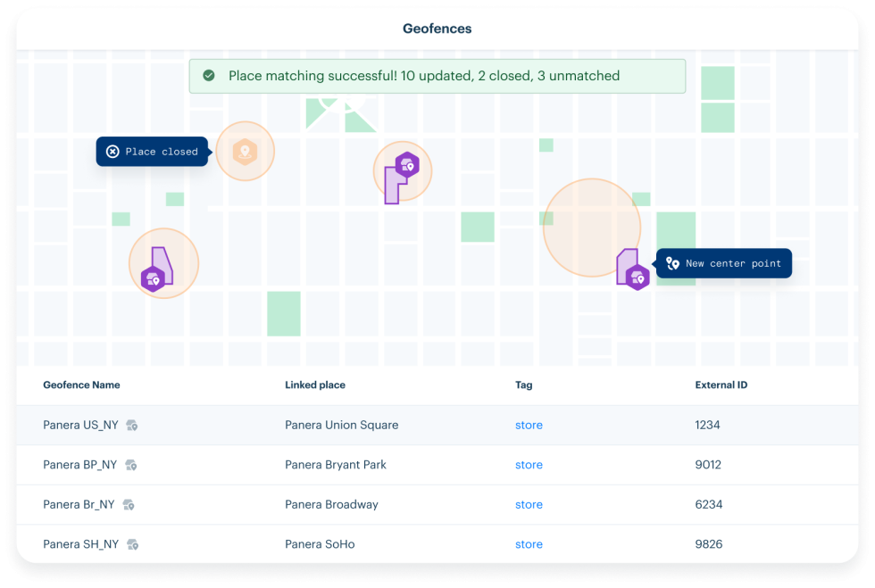Sort by the Geofence Name column header
The image size is (875, 588).
81,385
